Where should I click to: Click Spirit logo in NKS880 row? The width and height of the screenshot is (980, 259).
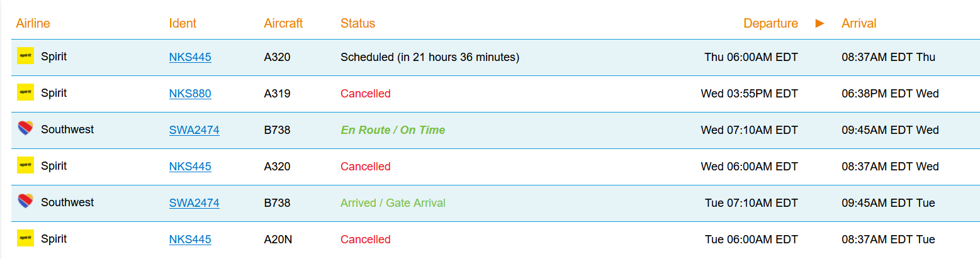tap(25, 92)
